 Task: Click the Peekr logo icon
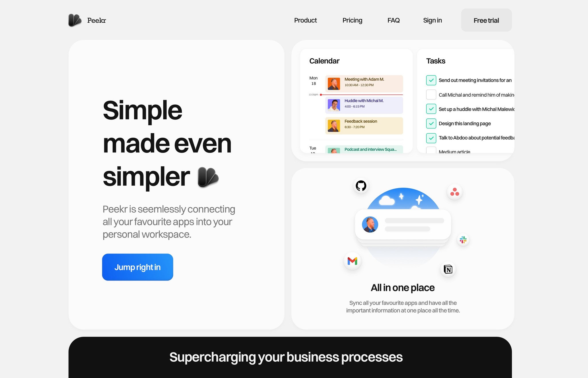(x=75, y=20)
